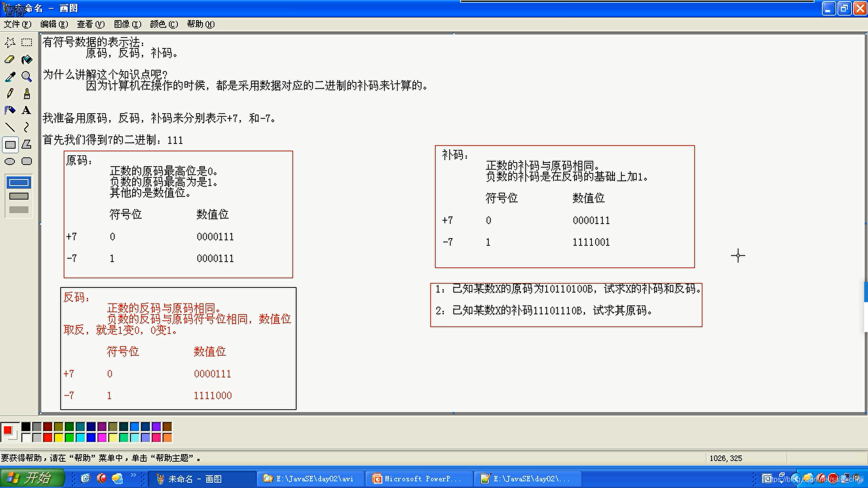
Task: Pick the brown palette color
Action: [x=167, y=426]
